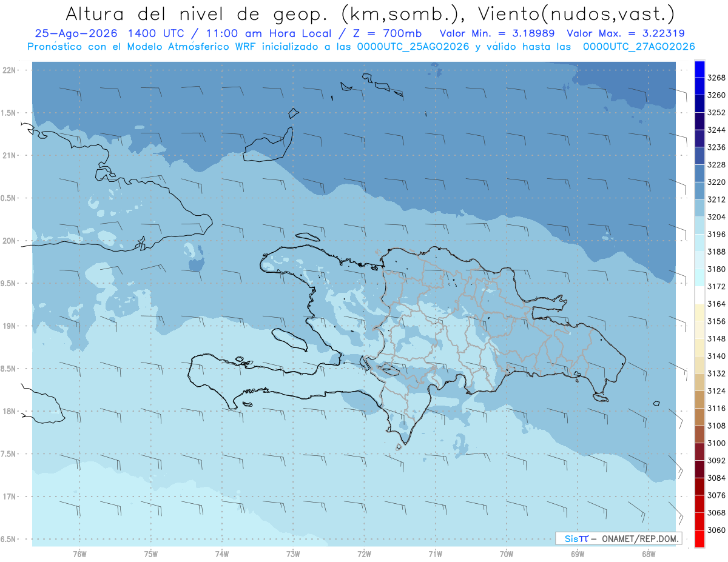Viewport: 728px width, 562px height.
Task: Click the '17N' latitude label
Action: pyautogui.click(x=10, y=497)
